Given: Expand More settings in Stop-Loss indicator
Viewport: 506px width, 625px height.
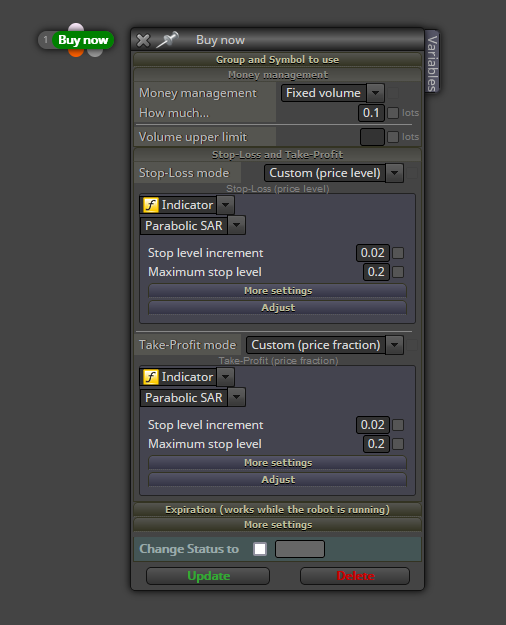Looking at the screenshot, I should 278,291.
